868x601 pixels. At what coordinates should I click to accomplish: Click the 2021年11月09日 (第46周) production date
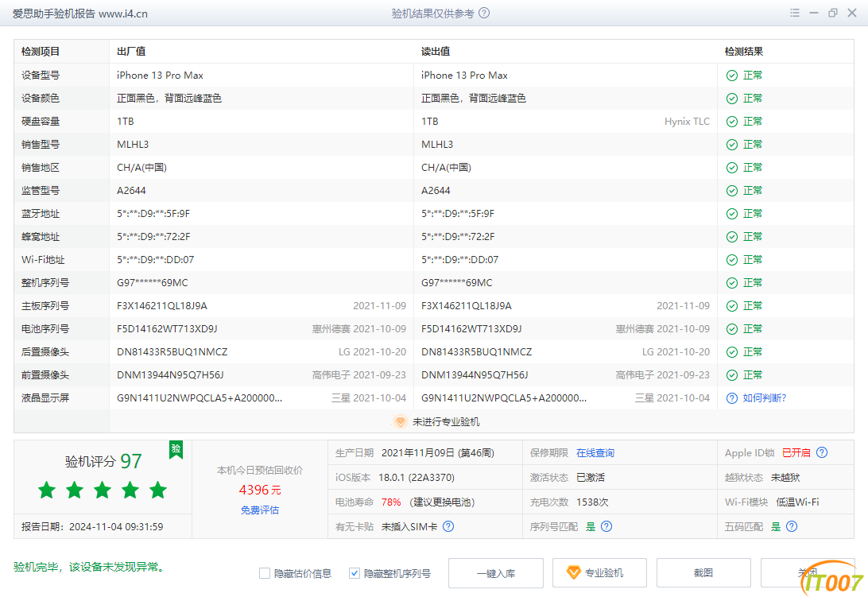pyautogui.click(x=438, y=452)
